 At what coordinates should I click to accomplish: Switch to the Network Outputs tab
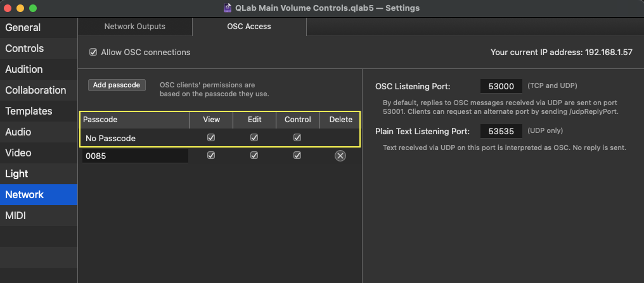[134, 27]
